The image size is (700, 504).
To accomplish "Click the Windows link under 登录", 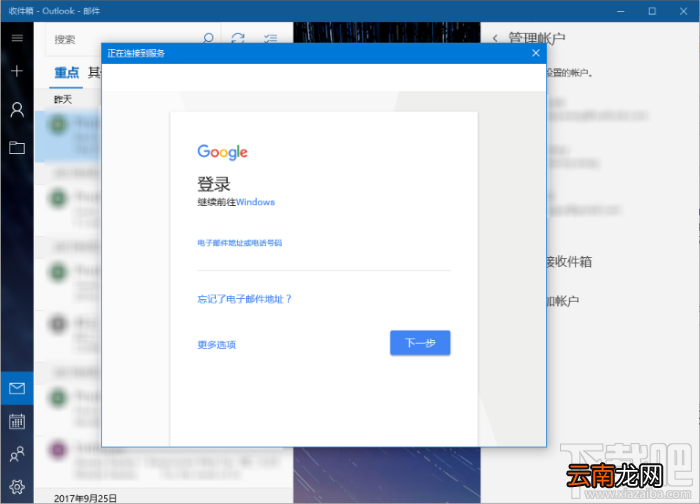I will (255, 202).
